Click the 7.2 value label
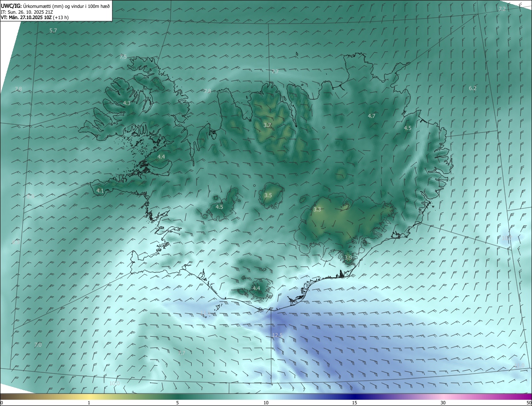This screenshot has height=406, width=532. 502,9
